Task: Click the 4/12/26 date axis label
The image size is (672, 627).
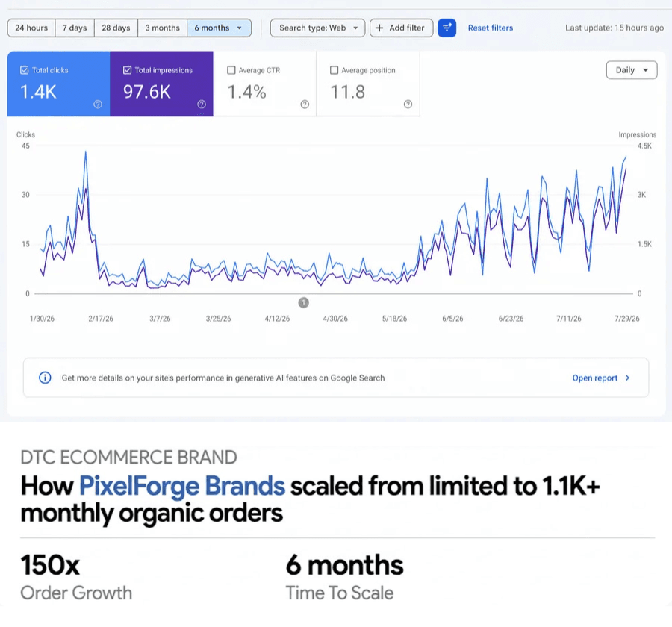Action: click(x=277, y=319)
